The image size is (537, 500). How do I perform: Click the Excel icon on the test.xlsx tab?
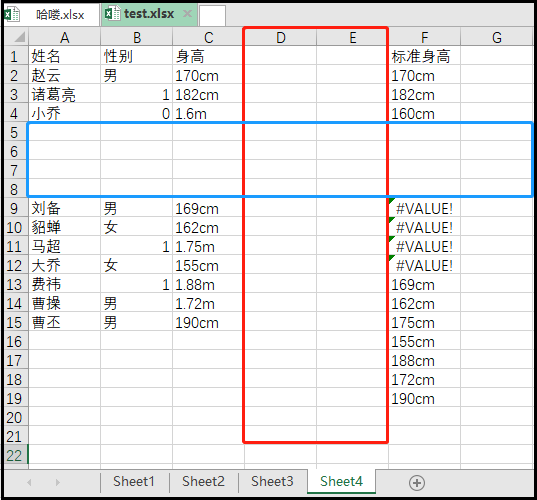[x=112, y=14]
